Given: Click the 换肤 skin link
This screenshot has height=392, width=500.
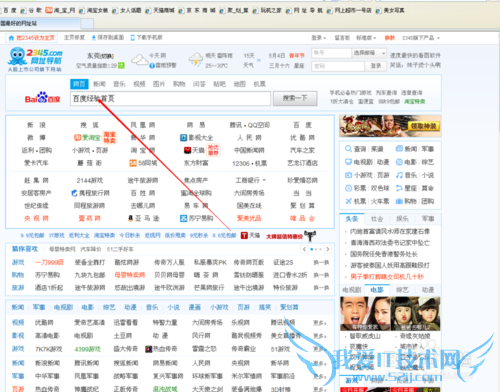Looking at the screenshot, I should coord(390,38).
